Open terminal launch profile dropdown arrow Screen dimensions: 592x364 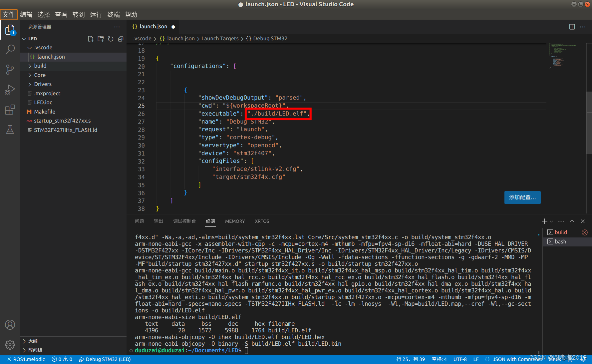[551, 221]
